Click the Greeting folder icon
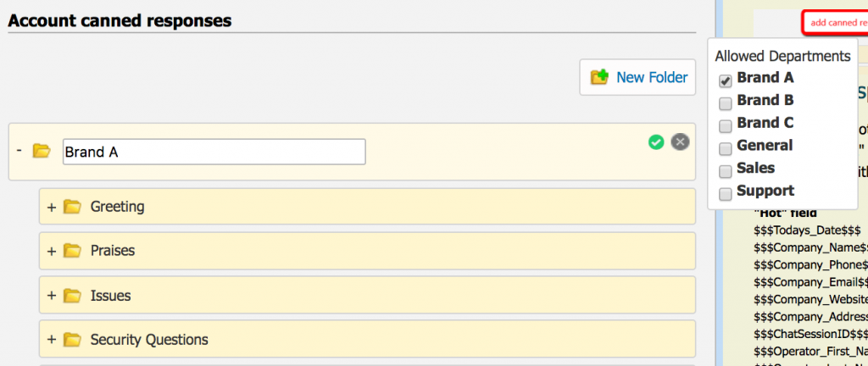The height and width of the screenshot is (366, 868). (x=72, y=207)
